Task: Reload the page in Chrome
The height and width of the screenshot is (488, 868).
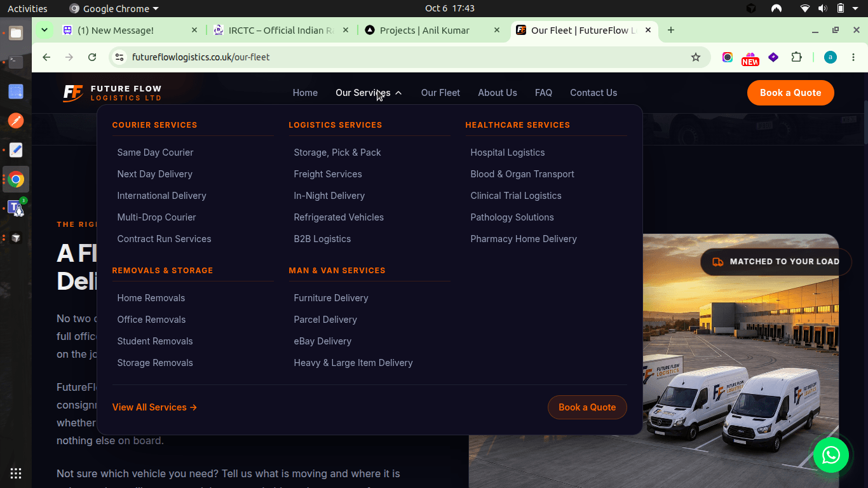Action: pyautogui.click(x=92, y=57)
